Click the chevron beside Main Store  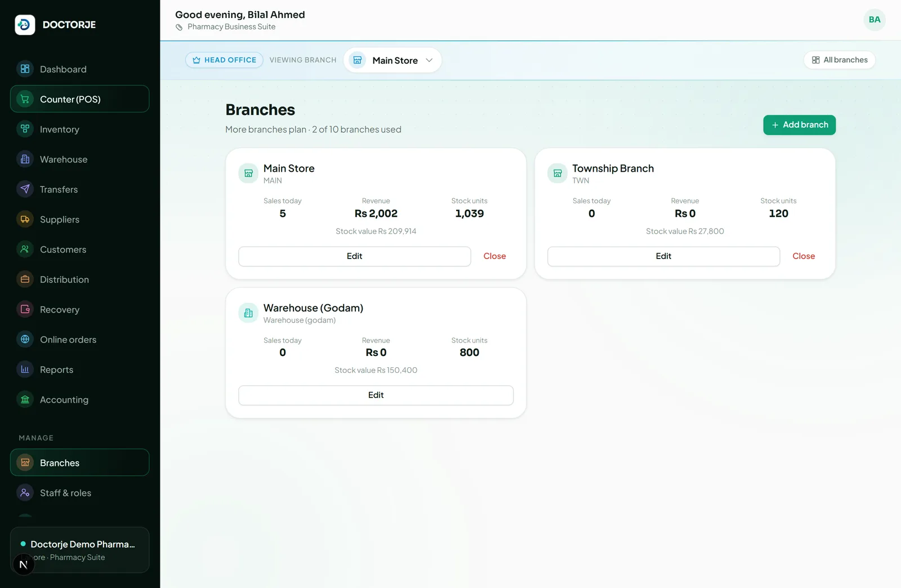pos(429,60)
